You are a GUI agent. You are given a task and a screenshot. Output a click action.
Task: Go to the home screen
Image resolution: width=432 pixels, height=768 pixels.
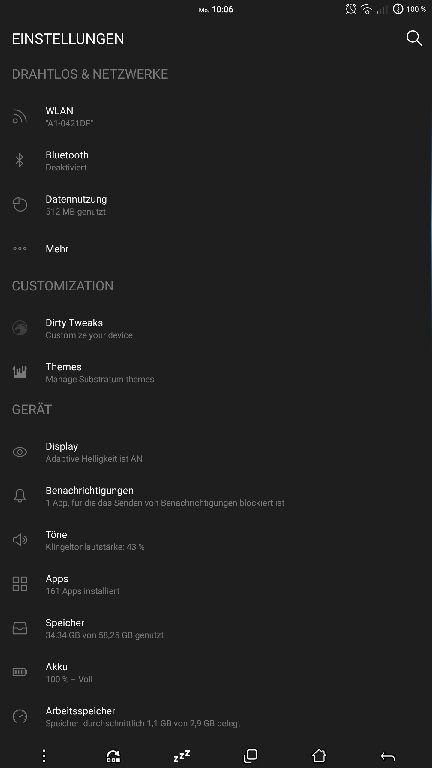pyautogui.click(x=319, y=756)
